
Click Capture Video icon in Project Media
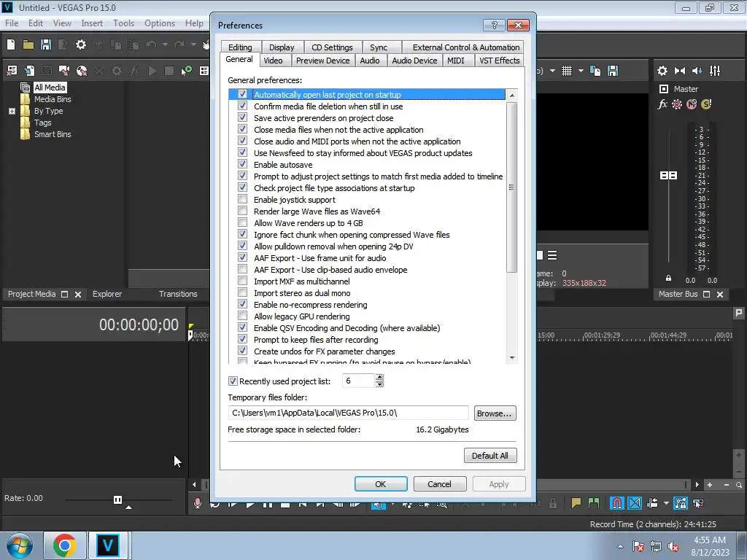[x=64, y=71]
